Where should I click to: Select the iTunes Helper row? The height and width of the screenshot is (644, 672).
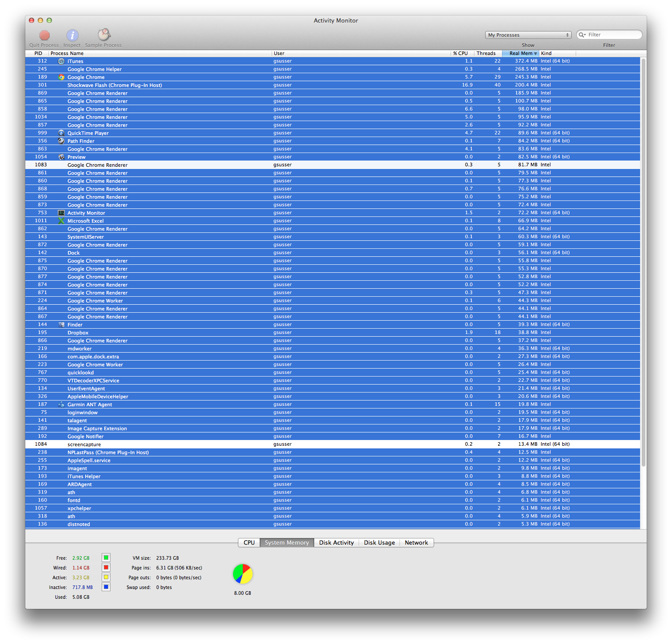(332, 476)
